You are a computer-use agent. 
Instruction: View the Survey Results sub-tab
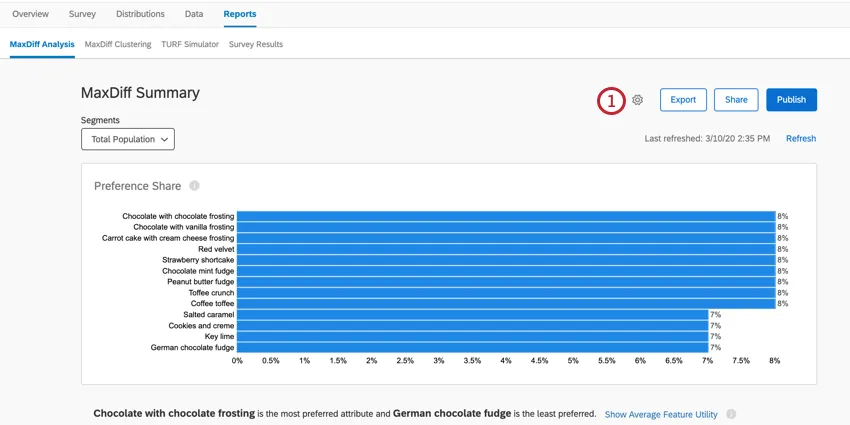[x=256, y=44]
